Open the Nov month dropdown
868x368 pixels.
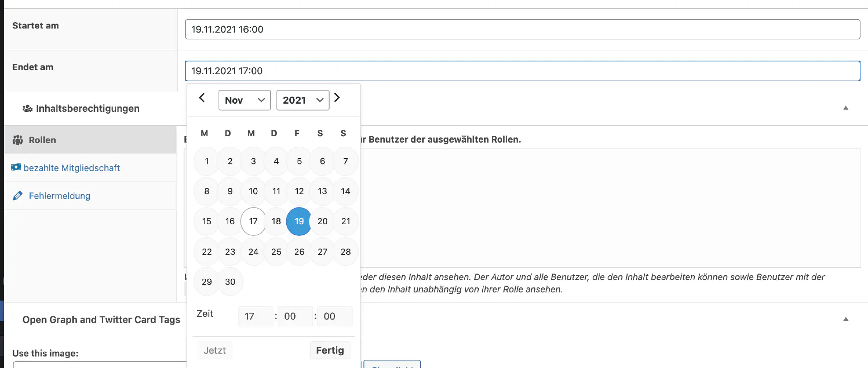point(245,100)
